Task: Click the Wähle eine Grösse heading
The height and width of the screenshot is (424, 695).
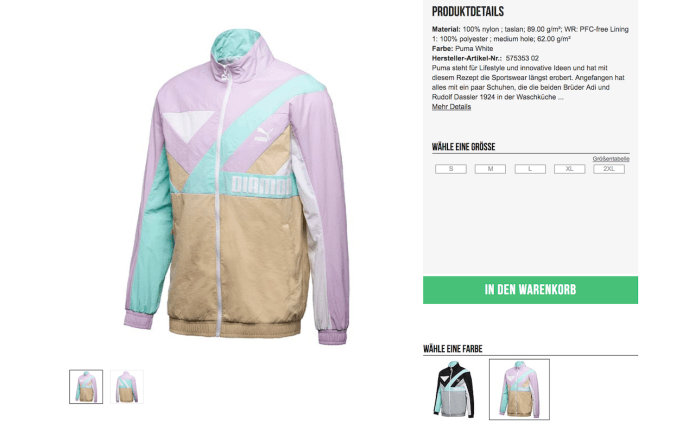Action: (464, 147)
